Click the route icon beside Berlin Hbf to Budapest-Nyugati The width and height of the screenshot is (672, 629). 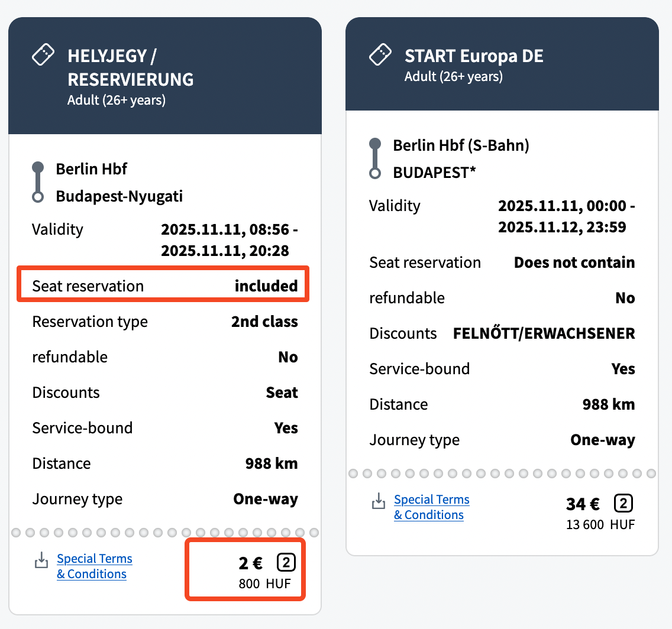38,182
